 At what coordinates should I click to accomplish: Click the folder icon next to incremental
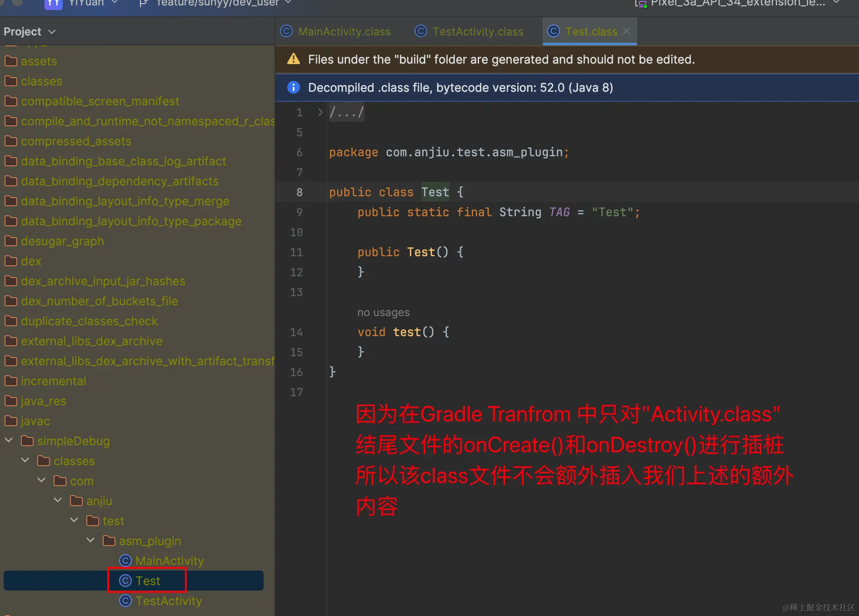pos(11,381)
